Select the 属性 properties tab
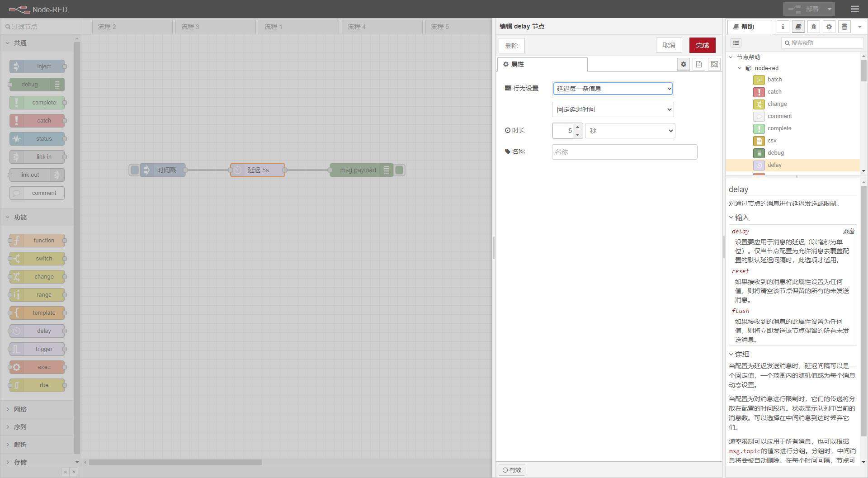 [x=542, y=65]
